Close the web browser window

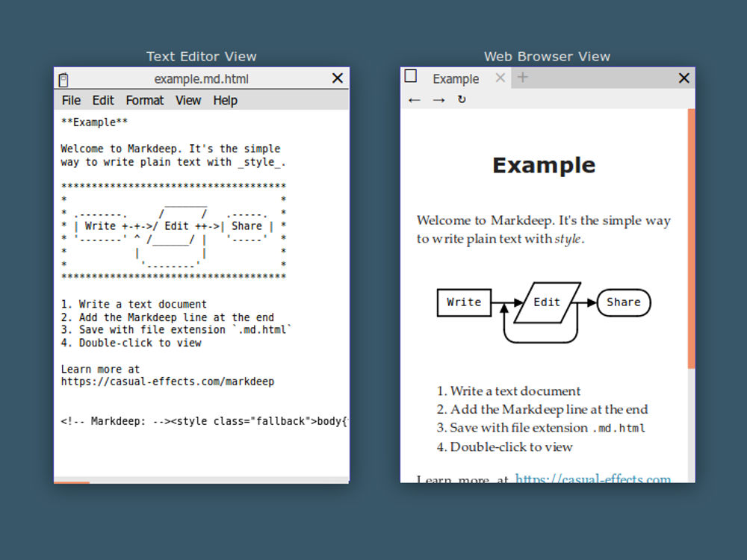pyautogui.click(x=684, y=78)
